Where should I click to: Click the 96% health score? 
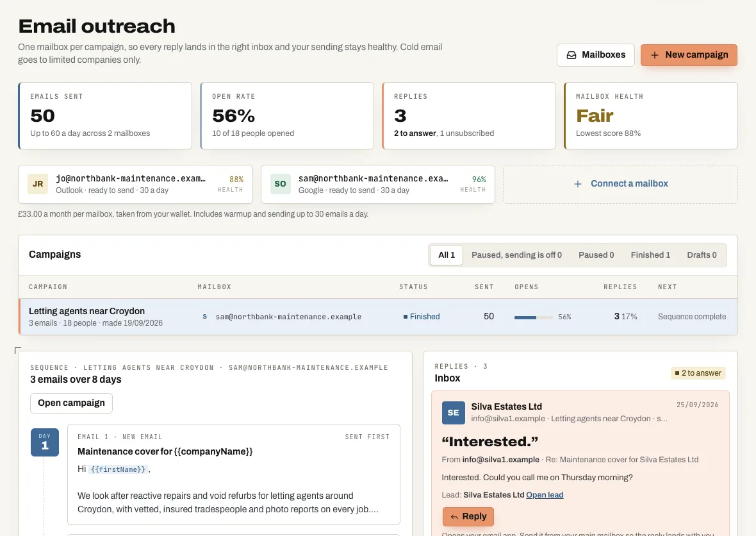(479, 179)
